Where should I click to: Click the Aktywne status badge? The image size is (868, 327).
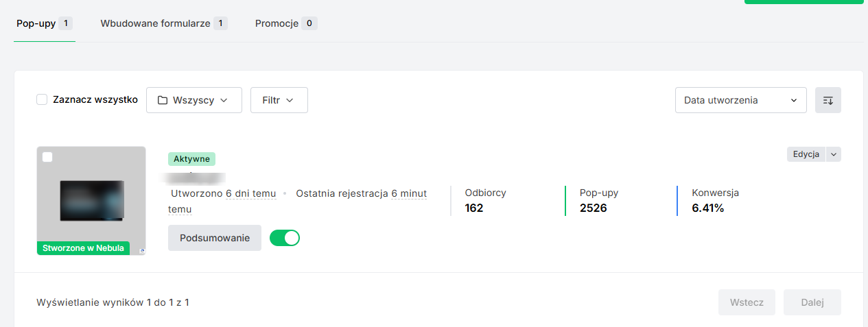191,159
